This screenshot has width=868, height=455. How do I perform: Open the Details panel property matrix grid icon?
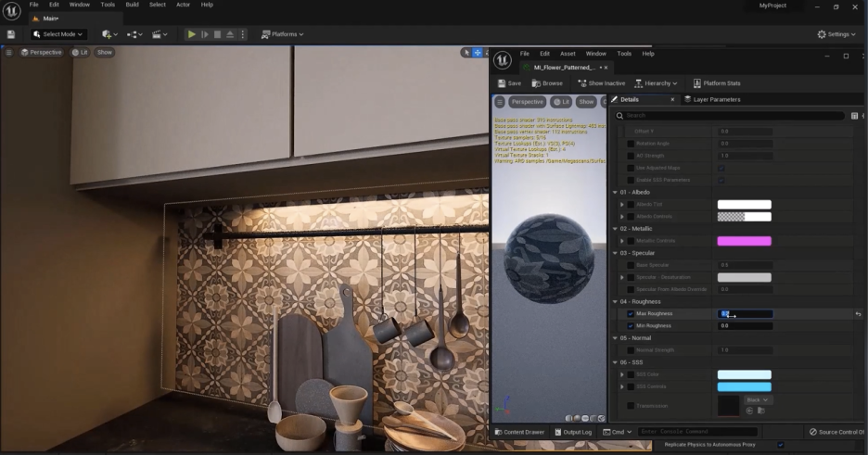(854, 116)
